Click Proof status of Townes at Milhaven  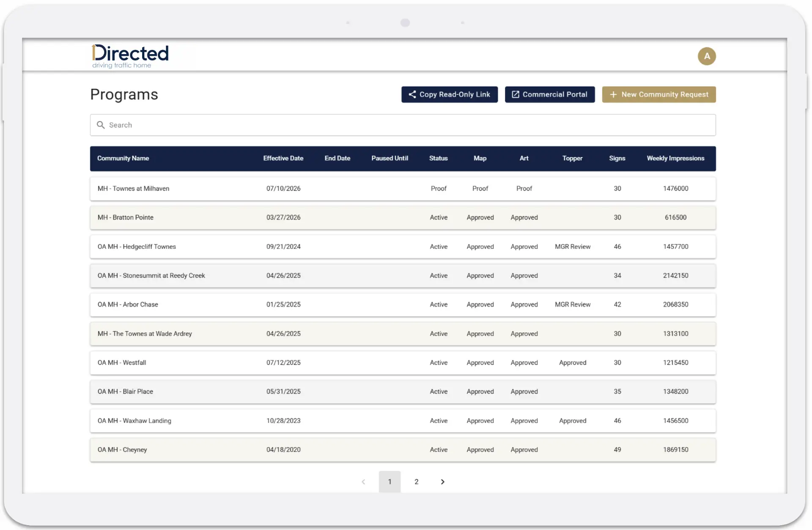(439, 189)
